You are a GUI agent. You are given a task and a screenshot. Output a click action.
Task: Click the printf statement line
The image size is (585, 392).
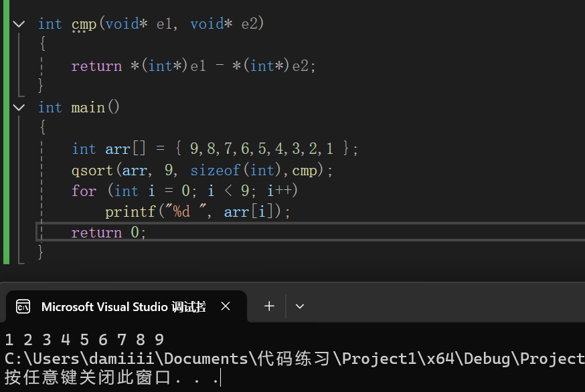(x=197, y=212)
